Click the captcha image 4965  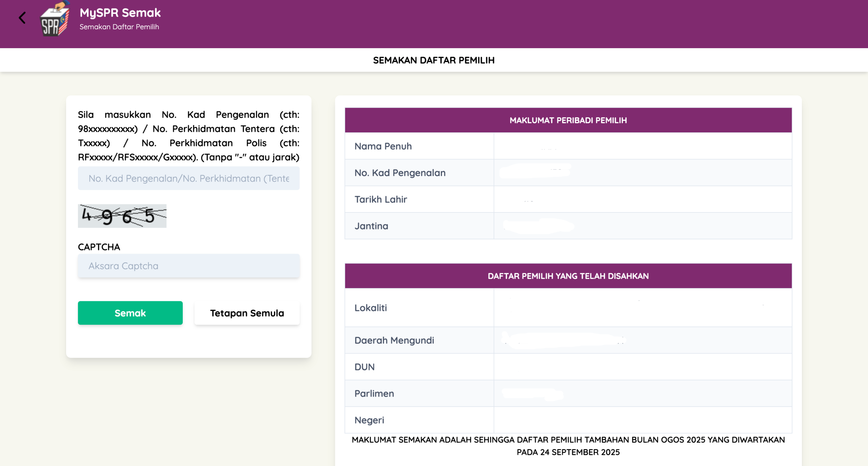(122, 216)
